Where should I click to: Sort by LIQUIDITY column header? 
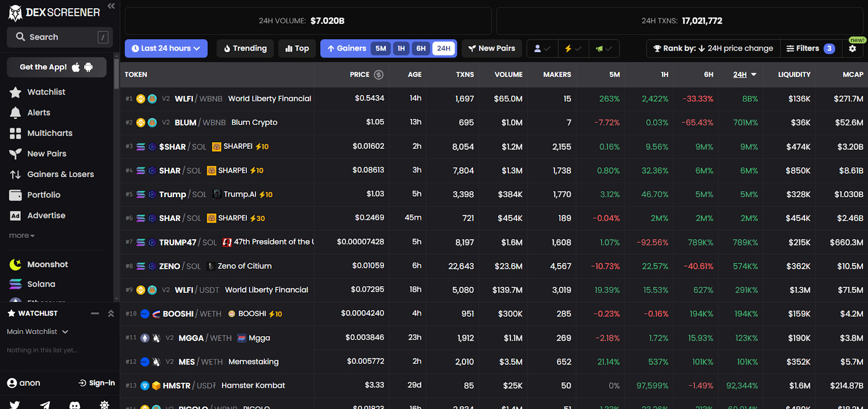(x=794, y=74)
